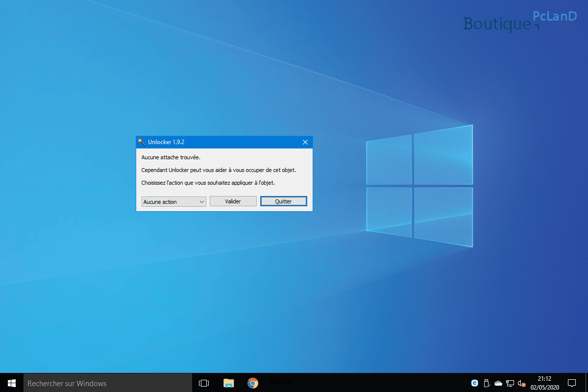Click the text 'Aucune attache trouvée.'
This screenshot has height=392, width=588.
pyautogui.click(x=171, y=157)
